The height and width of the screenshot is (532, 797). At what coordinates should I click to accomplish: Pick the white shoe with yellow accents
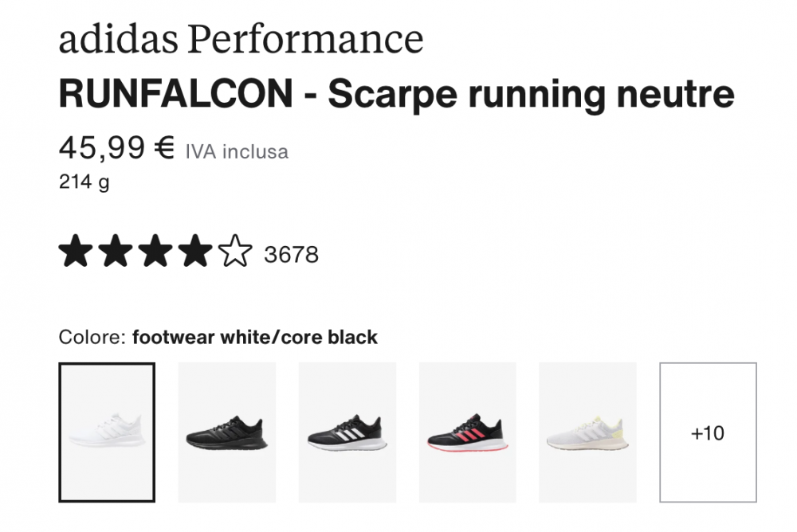click(587, 432)
